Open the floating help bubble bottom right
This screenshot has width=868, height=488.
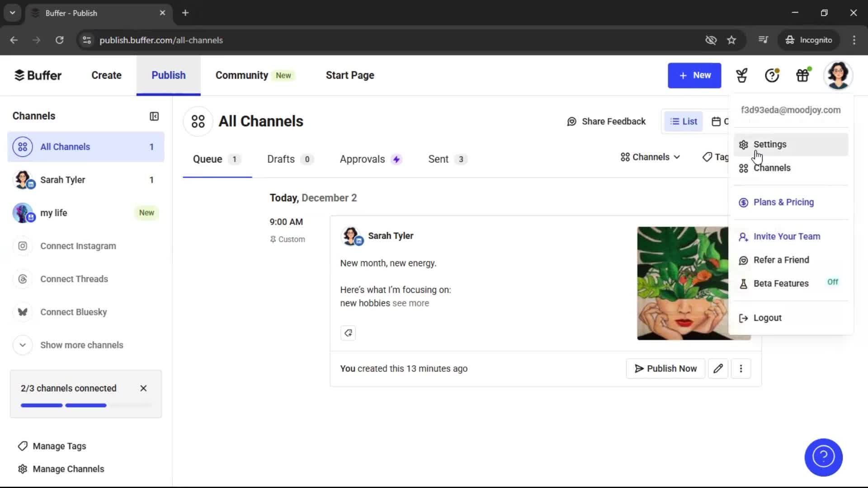pos(823,457)
